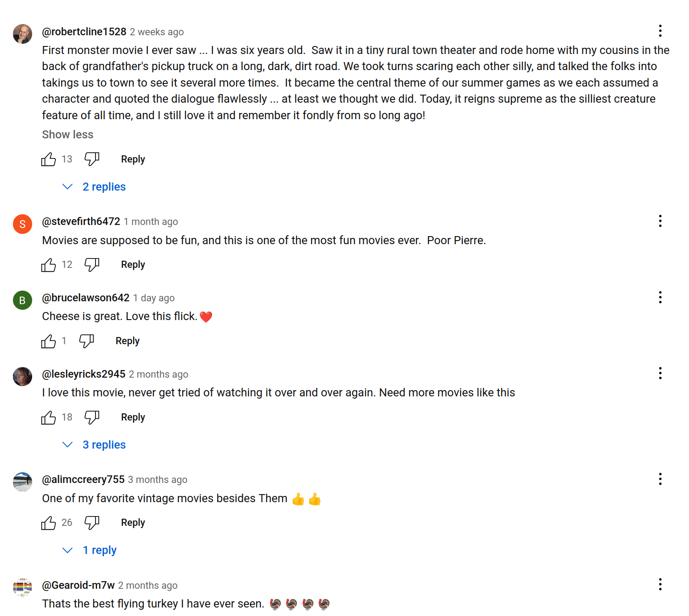Click @robertcline1528's profile avatar
Screen dimensions: 689x616
(22, 34)
